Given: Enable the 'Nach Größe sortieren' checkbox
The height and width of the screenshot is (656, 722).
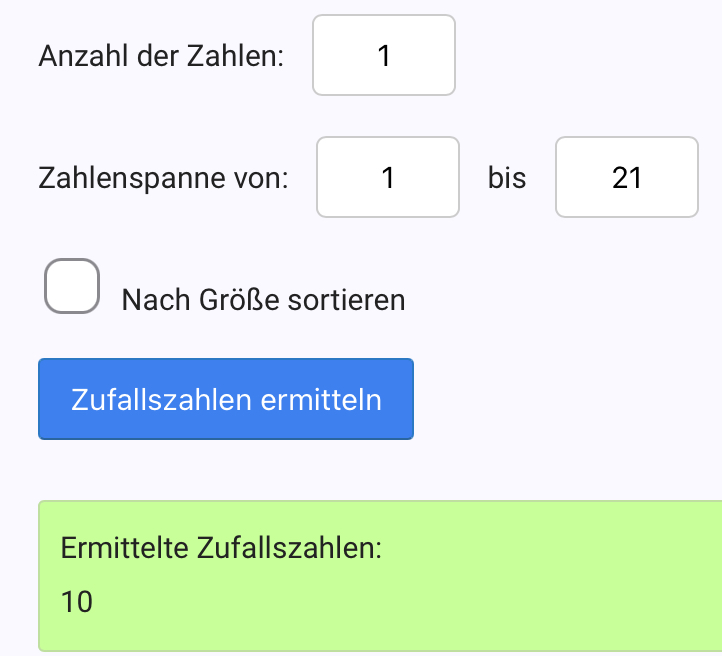Looking at the screenshot, I should pos(72,286).
